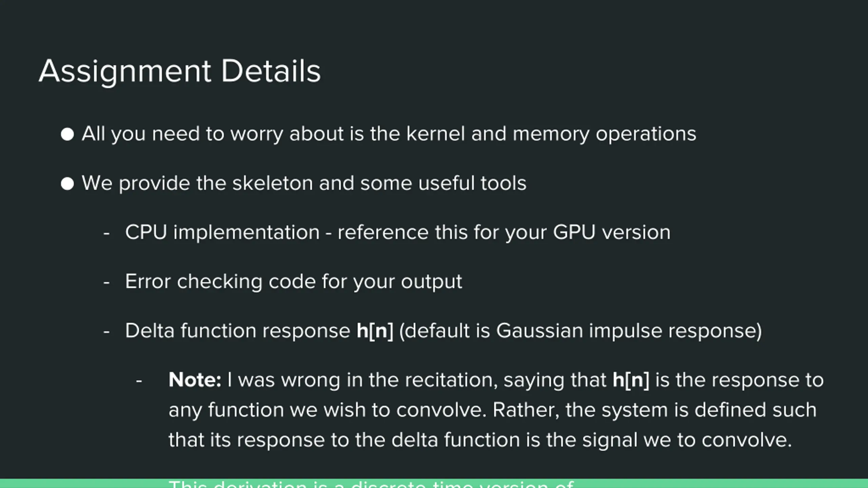Select the "kernel and memory operations" text
868x488 pixels.
tap(551, 134)
